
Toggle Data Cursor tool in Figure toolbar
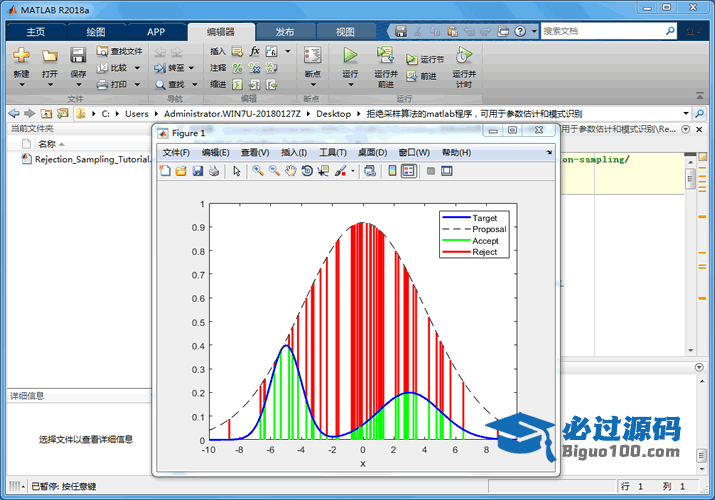[x=323, y=171]
